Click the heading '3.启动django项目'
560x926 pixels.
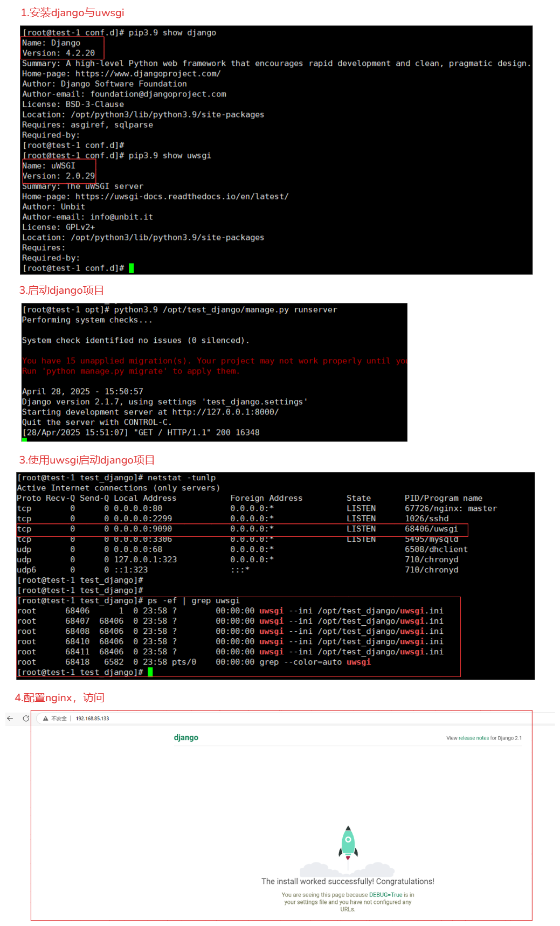click(61, 290)
